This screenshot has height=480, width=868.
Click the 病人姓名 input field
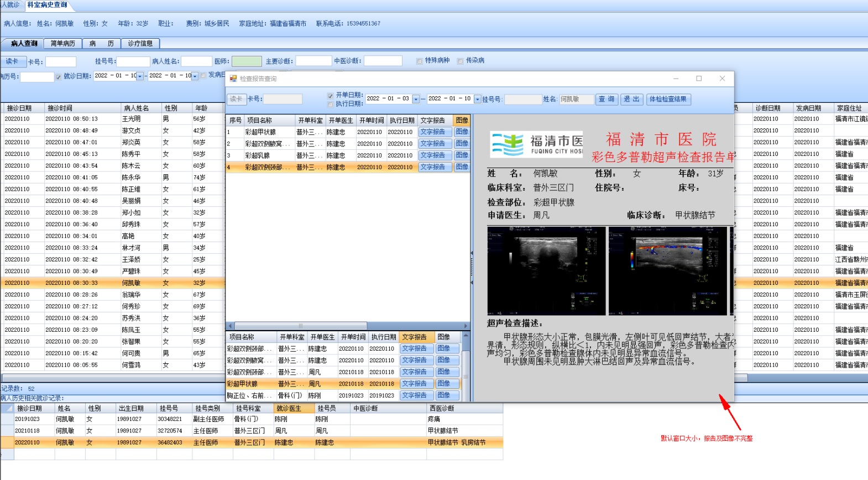click(196, 61)
